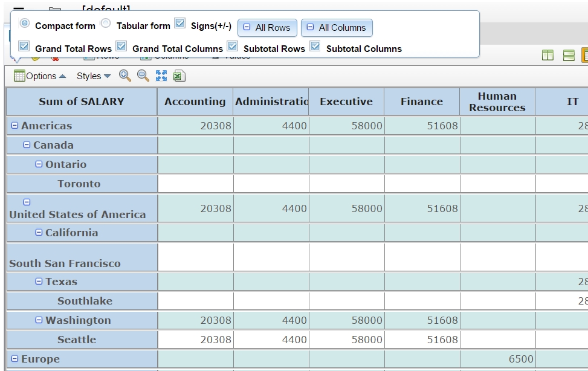Click the vertical columns layout icon
The height and width of the screenshot is (371, 588).
coord(548,56)
